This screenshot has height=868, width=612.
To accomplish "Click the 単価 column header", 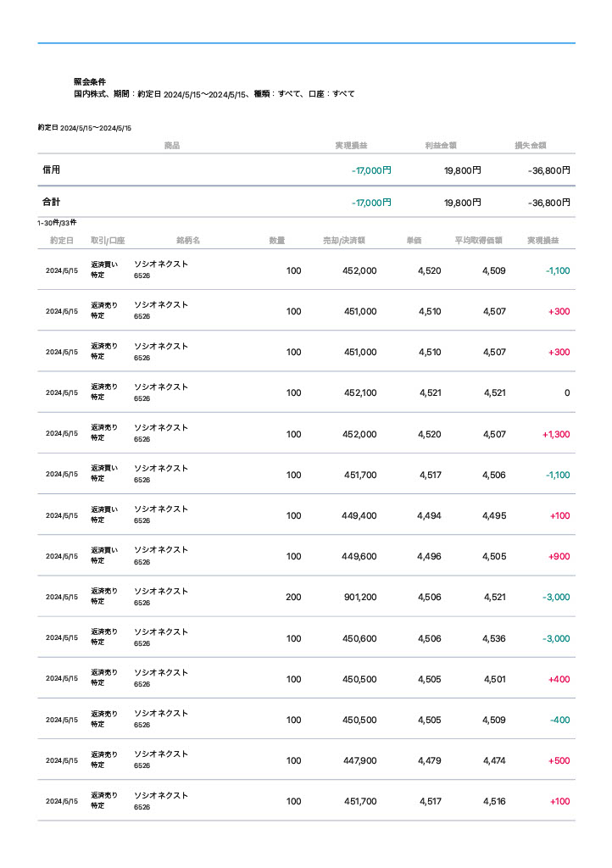I will pyautogui.click(x=414, y=241).
